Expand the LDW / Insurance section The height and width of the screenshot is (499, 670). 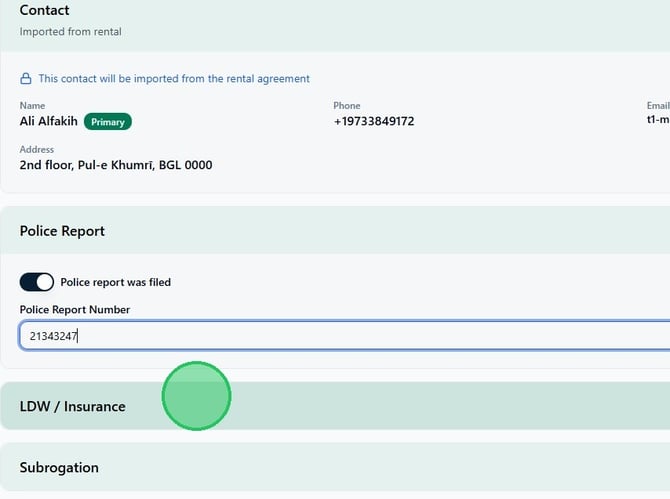[x=335, y=406]
